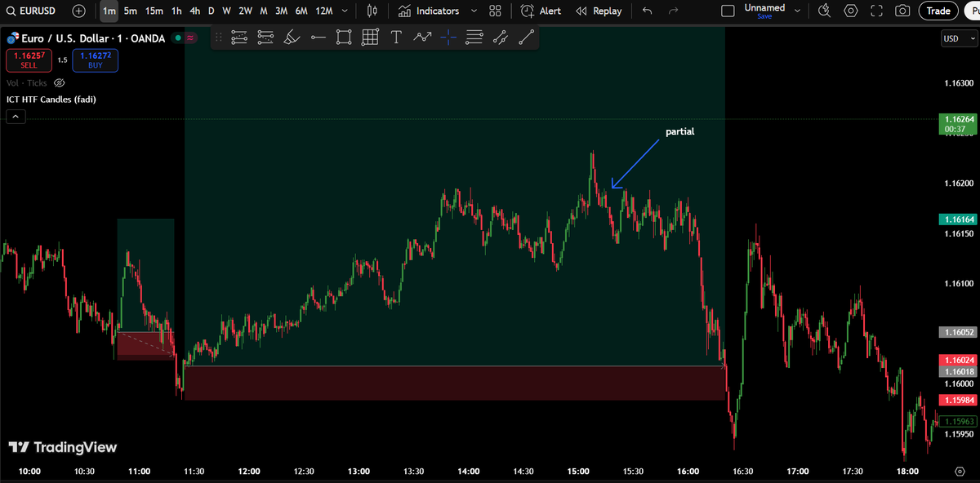Collapse the ICT HTF Candles indicator panel

[x=16, y=116]
